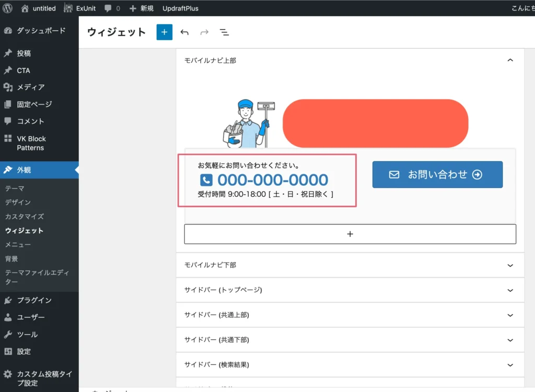Expand the サイドバー (共通上部) area

coord(510,315)
